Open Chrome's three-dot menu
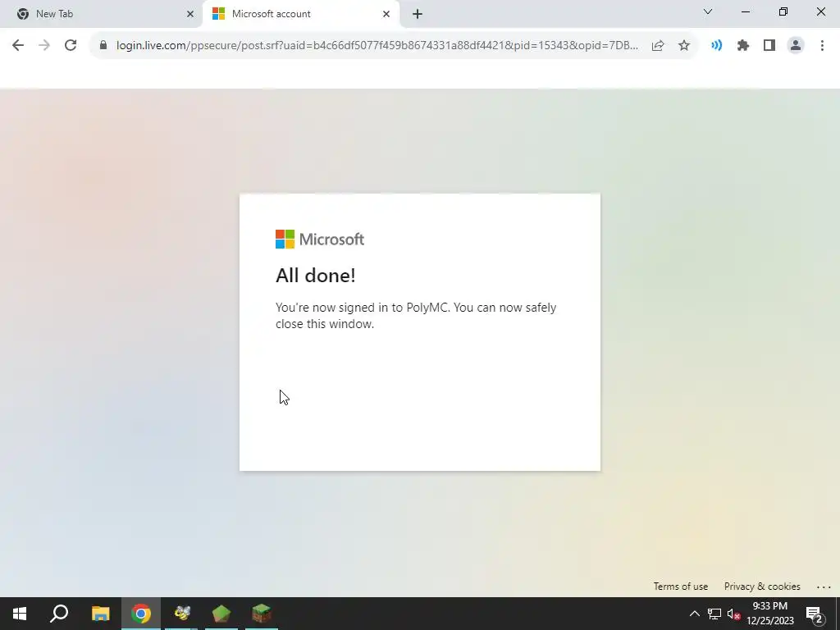The width and height of the screenshot is (840, 630). point(822,46)
